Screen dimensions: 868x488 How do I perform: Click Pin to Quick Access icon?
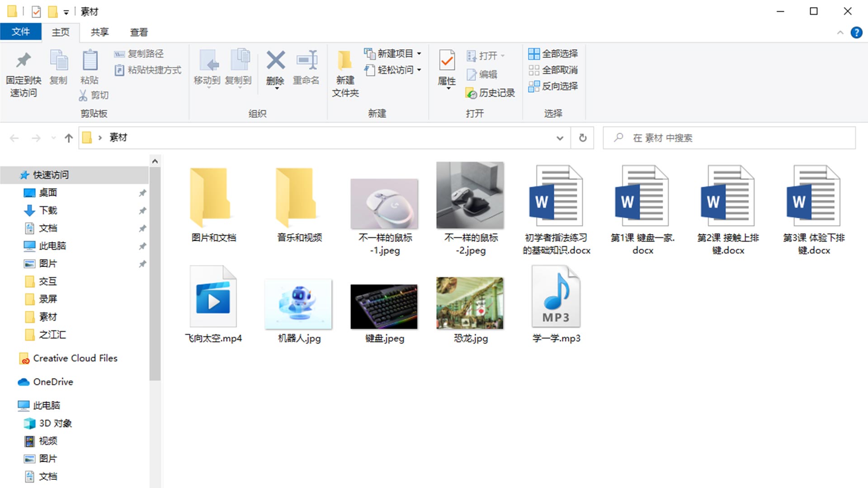pos(24,61)
